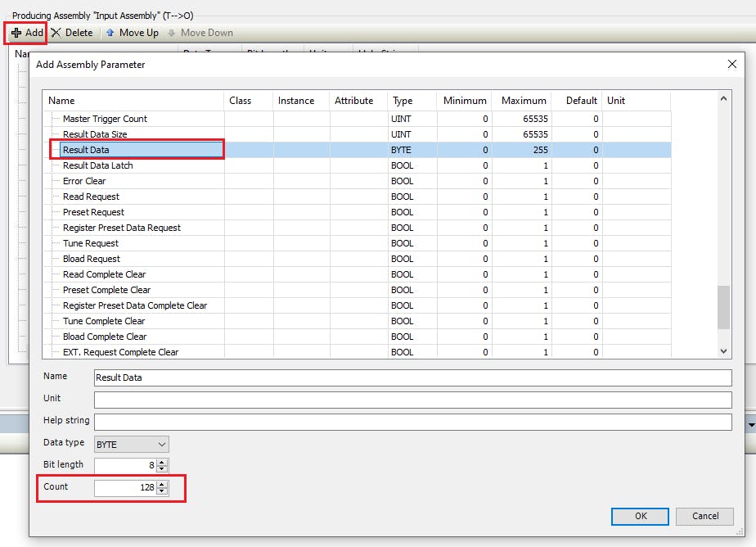This screenshot has width=756, height=547.
Task: Click the Delete X toolbar icon
Action: tap(56, 33)
